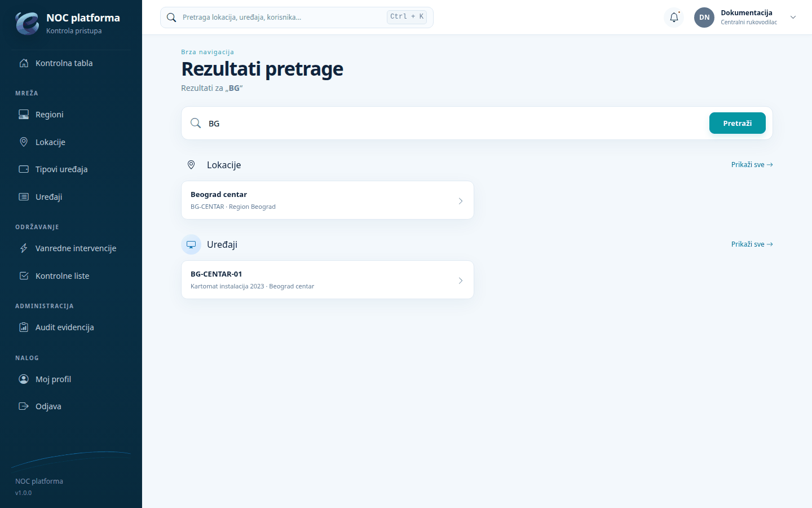Click the Vanredne intervencije lightning icon

point(24,248)
